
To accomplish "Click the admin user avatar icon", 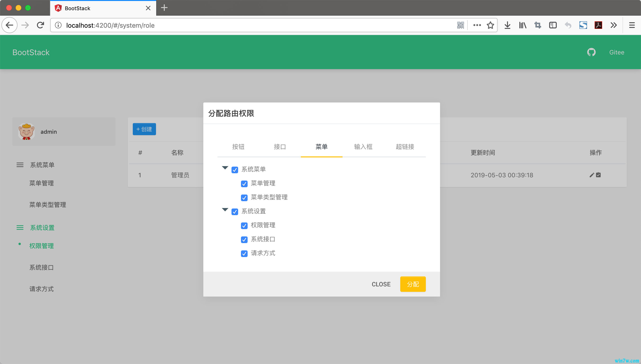I will pos(26,131).
